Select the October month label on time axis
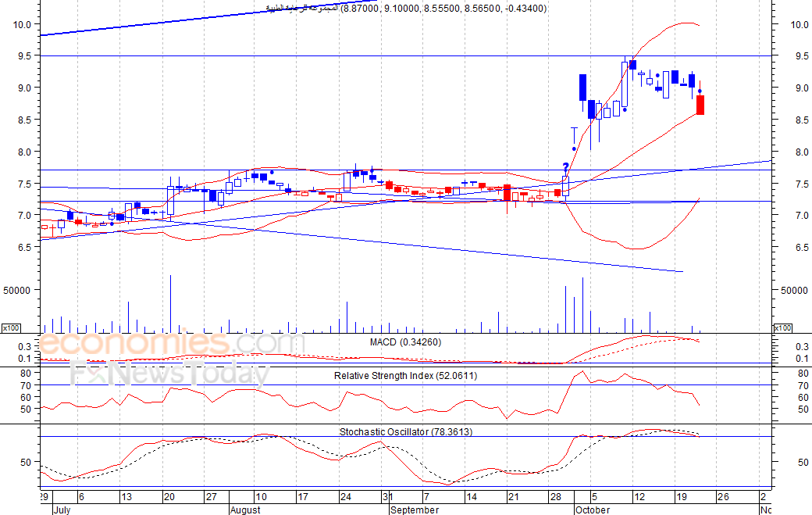The height and width of the screenshot is (515, 812). 593,510
